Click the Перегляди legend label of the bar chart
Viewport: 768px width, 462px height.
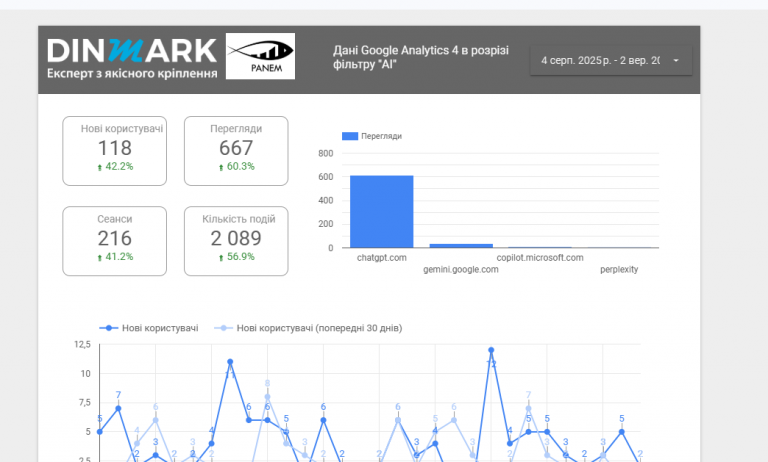coord(382,136)
